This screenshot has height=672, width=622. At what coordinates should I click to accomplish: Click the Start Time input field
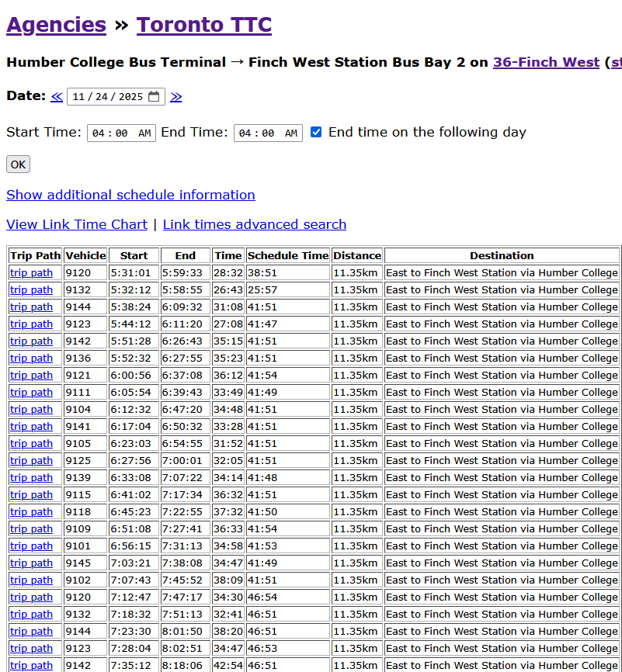point(121,133)
